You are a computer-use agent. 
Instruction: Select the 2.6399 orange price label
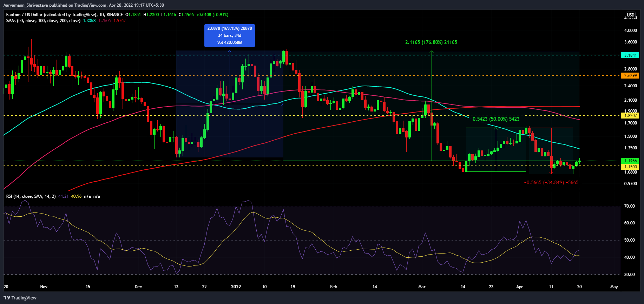(x=630, y=76)
